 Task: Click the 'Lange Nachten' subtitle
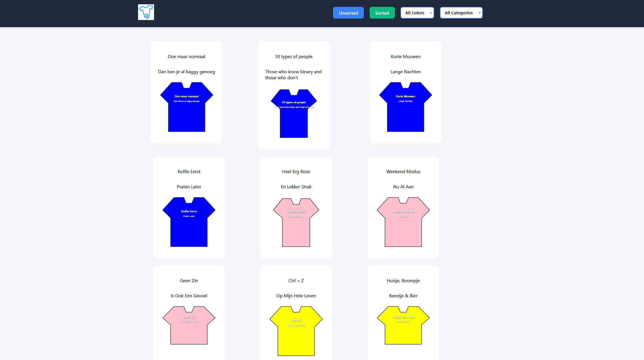[x=406, y=72]
